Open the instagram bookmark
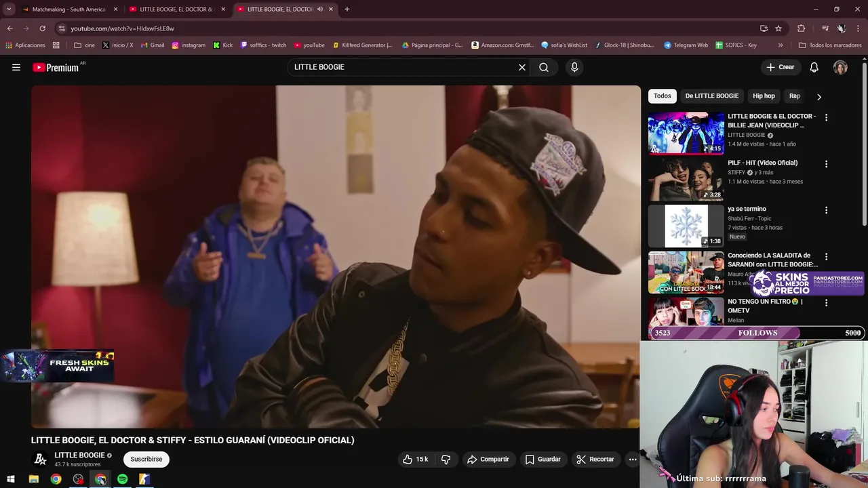 pyautogui.click(x=189, y=45)
